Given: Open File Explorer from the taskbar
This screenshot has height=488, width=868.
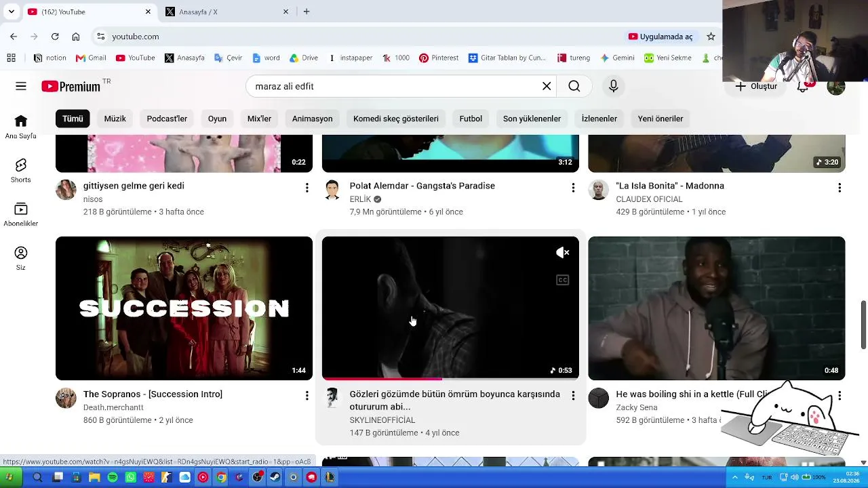Looking at the screenshot, I should pyautogui.click(x=94, y=477).
